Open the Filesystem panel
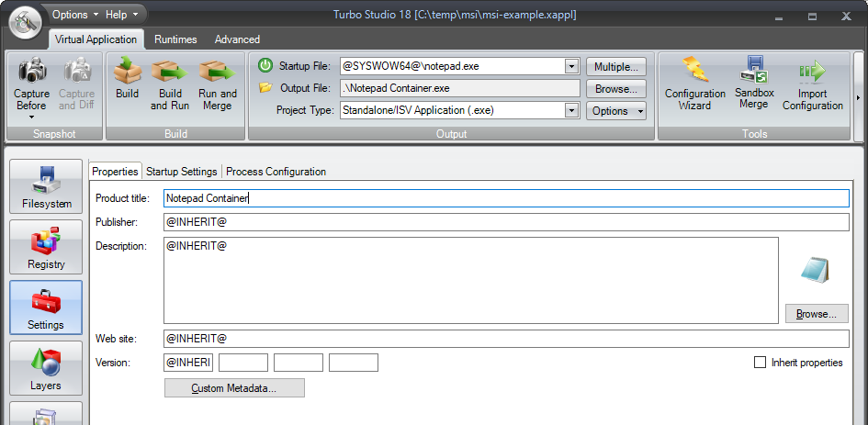The image size is (868, 425). (x=46, y=186)
